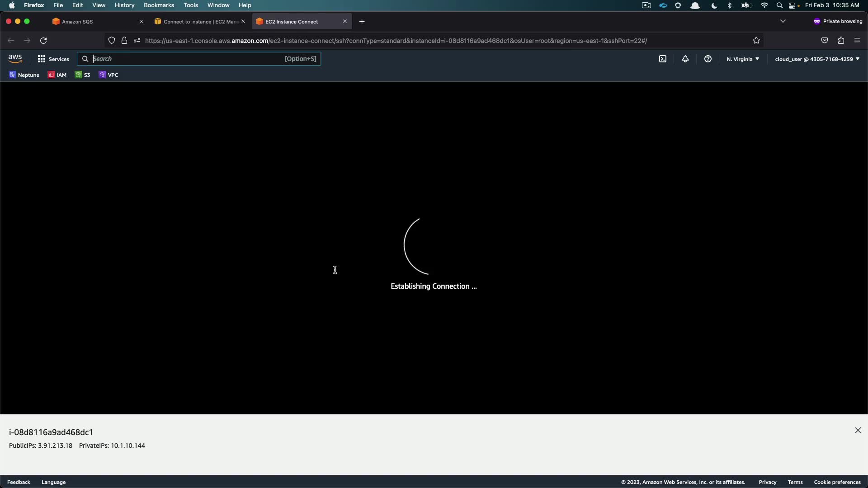Click the AWS logo home icon
This screenshot has height=488, width=868.
pyautogui.click(x=15, y=59)
